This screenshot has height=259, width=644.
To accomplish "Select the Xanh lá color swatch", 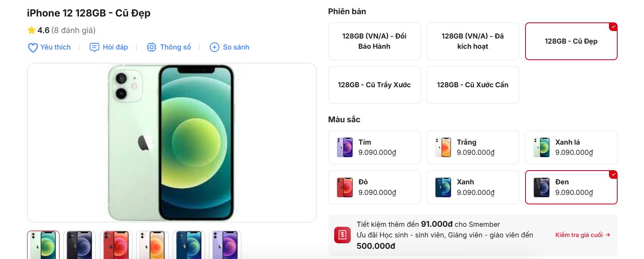I will pyautogui.click(x=571, y=147).
